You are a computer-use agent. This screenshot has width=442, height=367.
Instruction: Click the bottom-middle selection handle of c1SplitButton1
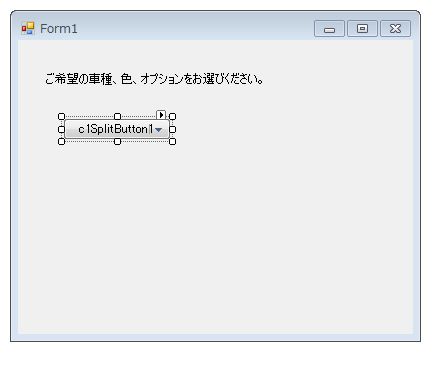(117, 142)
